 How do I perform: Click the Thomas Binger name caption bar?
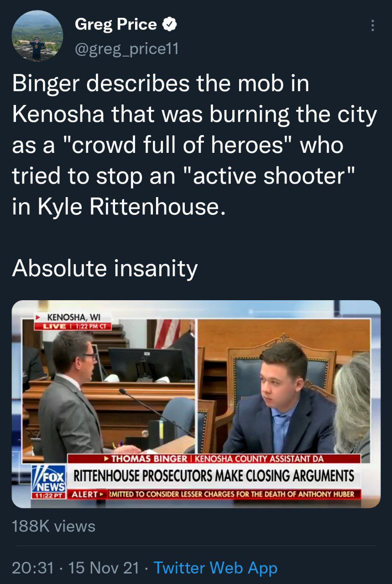(x=214, y=459)
